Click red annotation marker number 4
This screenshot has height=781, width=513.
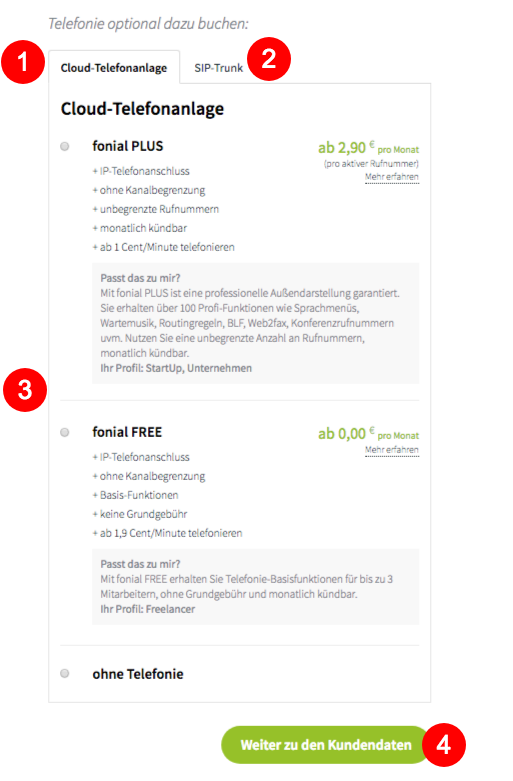click(444, 745)
